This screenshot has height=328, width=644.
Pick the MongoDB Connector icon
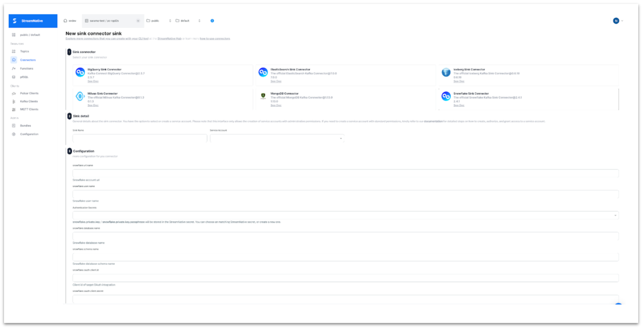tap(263, 96)
